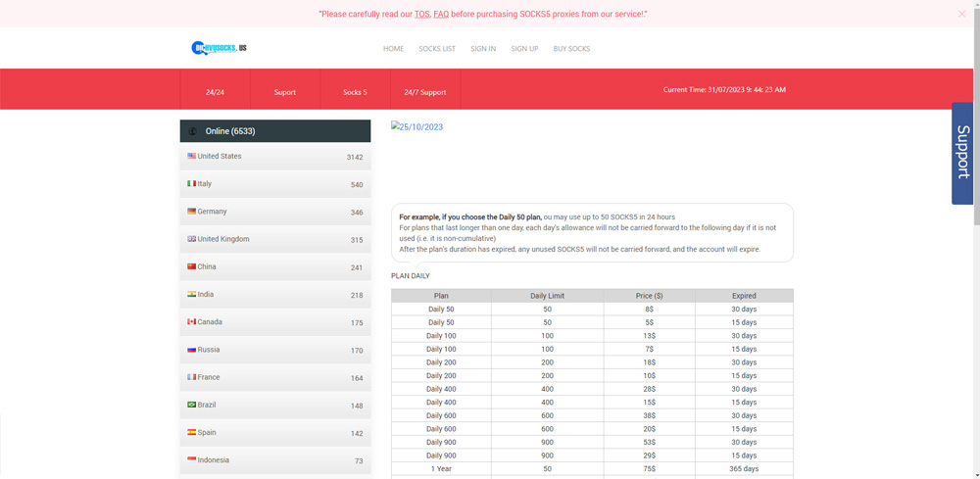Go to the SOCKS LIST page
The height and width of the screenshot is (479, 980).
click(x=437, y=48)
